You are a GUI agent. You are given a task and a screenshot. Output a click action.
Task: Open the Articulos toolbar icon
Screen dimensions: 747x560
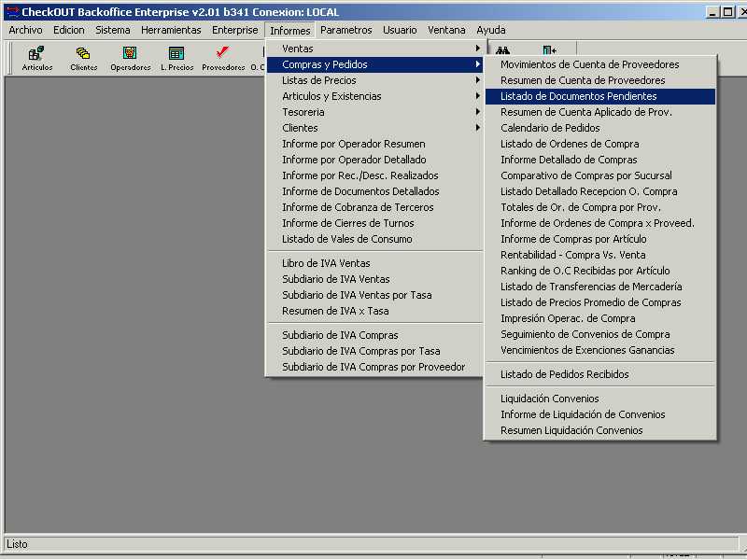(x=36, y=58)
